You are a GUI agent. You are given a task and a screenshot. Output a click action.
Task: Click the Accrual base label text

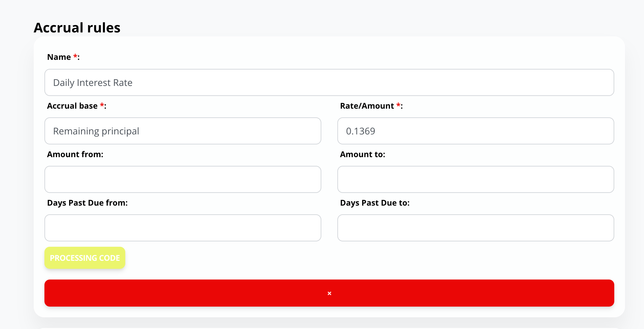72,106
